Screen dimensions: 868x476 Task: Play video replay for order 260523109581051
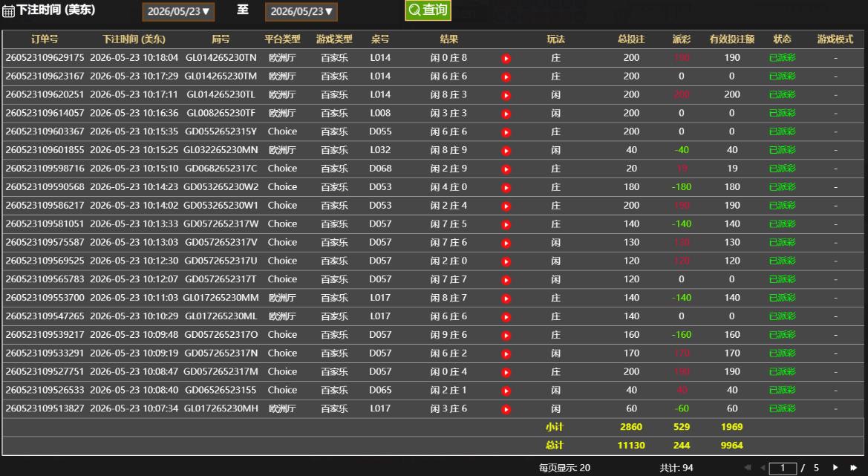click(506, 224)
